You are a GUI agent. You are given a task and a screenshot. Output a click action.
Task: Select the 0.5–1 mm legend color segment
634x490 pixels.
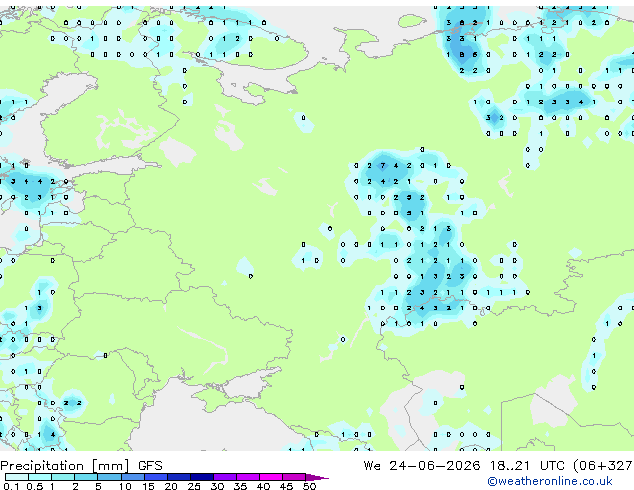40,477
